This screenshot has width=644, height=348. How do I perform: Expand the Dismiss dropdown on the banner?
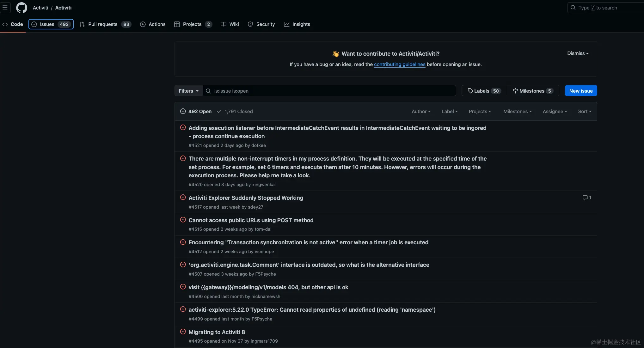pyautogui.click(x=578, y=53)
